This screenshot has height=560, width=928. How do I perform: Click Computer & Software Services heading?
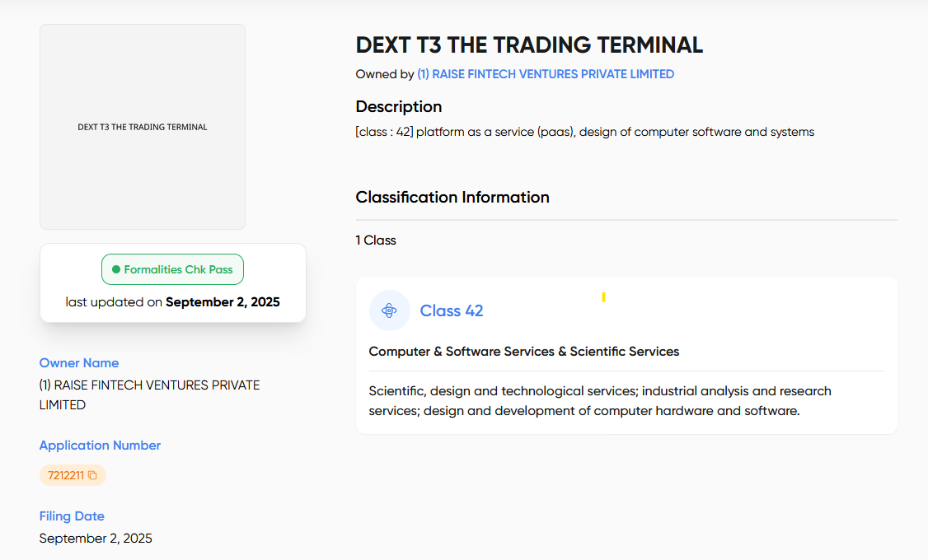[x=523, y=352]
